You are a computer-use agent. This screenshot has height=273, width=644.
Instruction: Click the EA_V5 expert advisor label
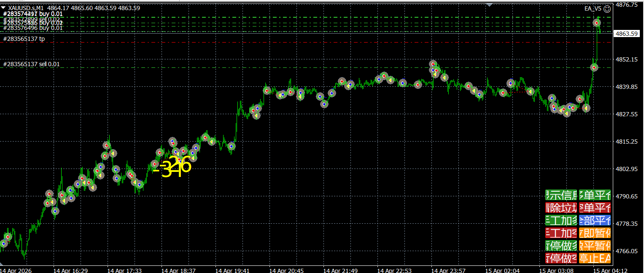[593, 8]
